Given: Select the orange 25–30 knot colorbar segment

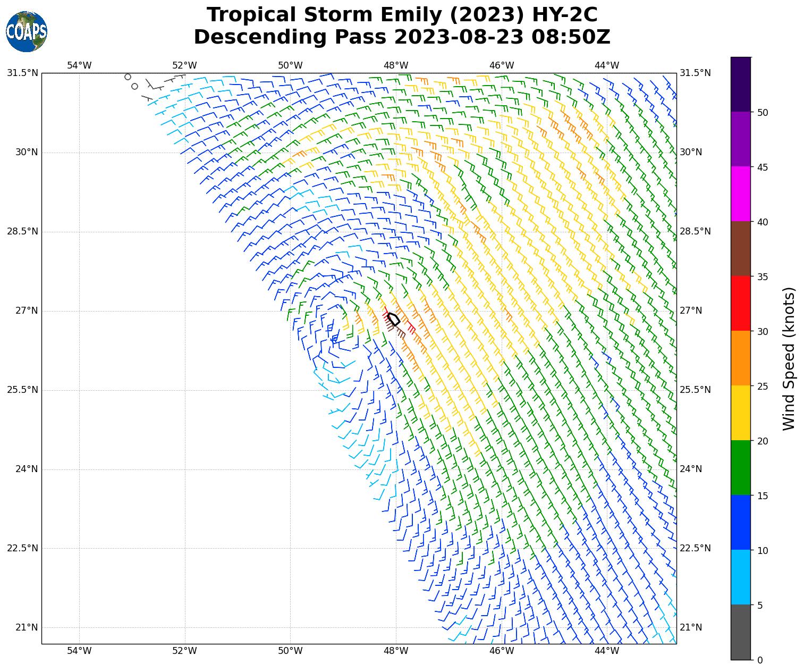Looking at the screenshot, I should pyautogui.click(x=741, y=358).
